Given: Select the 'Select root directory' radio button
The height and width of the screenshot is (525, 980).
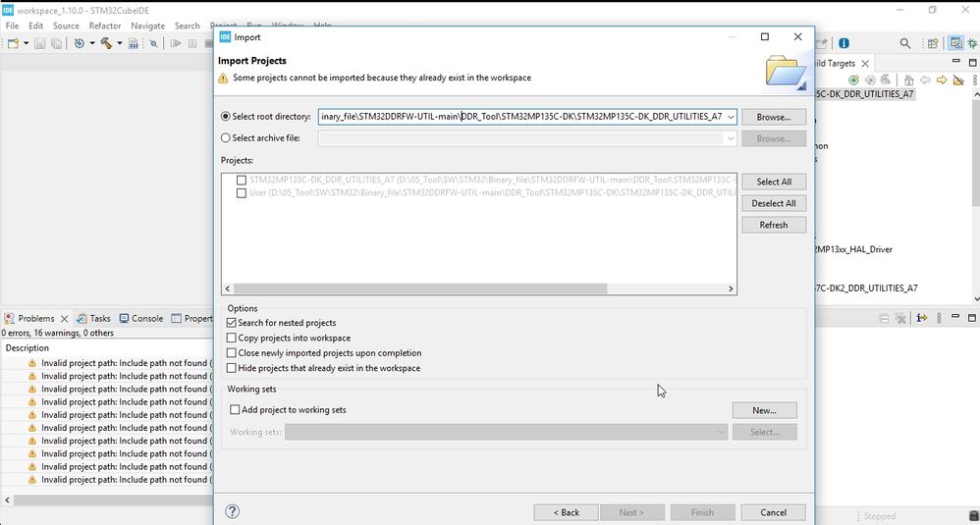Looking at the screenshot, I should point(226,116).
